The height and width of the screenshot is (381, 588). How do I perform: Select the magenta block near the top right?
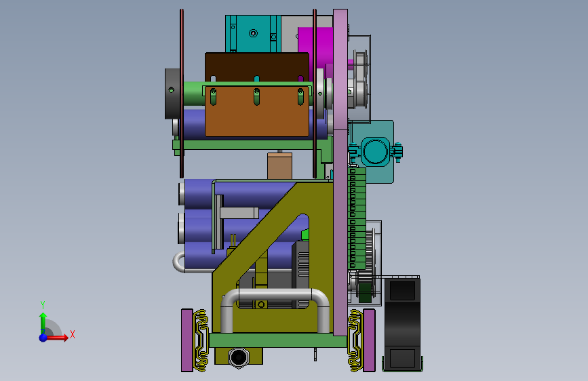[316, 47]
